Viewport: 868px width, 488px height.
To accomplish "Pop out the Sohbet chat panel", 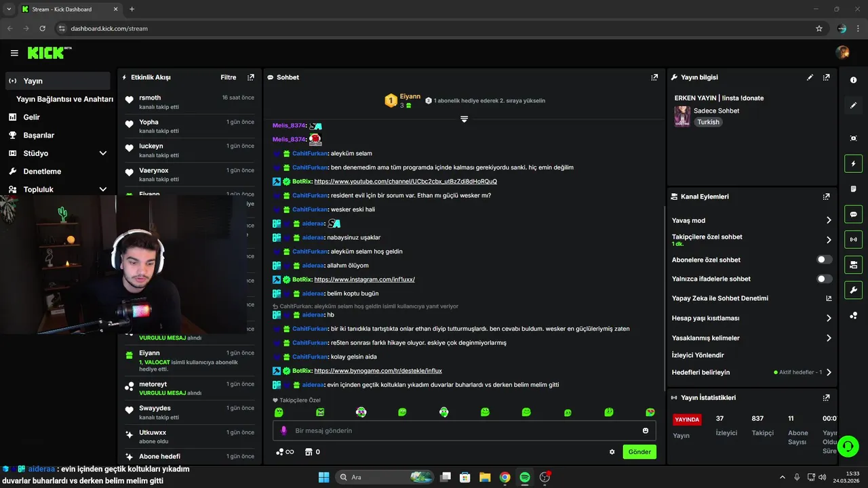I will click(654, 77).
